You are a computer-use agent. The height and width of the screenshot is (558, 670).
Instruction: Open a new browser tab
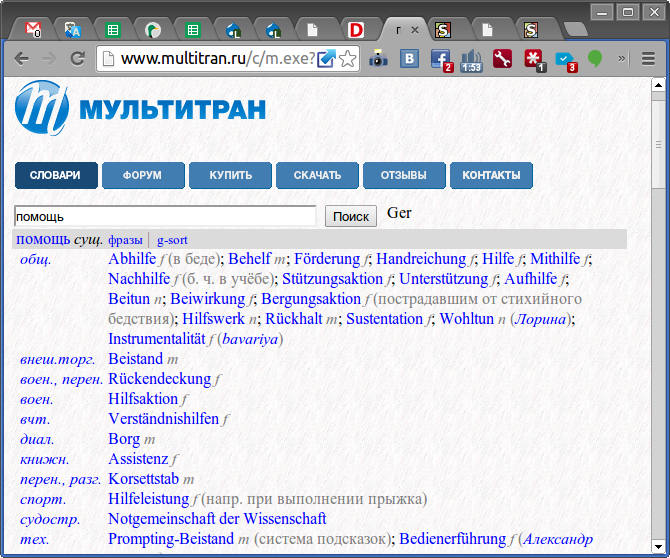tap(576, 29)
